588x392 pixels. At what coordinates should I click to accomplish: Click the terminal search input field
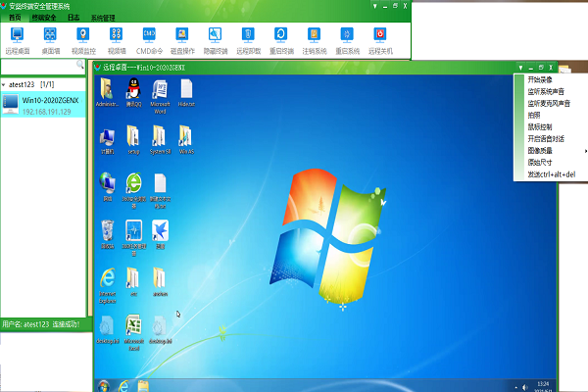pyautogui.click(x=38, y=67)
